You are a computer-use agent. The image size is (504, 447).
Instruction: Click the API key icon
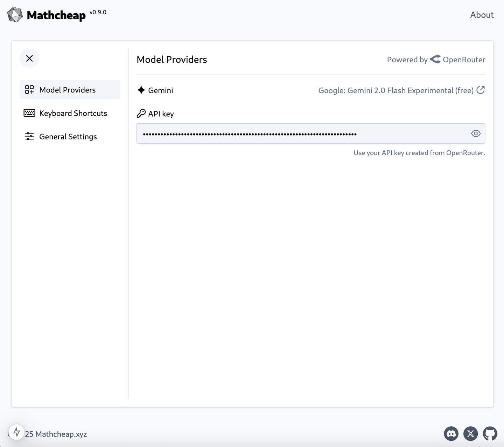141,114
